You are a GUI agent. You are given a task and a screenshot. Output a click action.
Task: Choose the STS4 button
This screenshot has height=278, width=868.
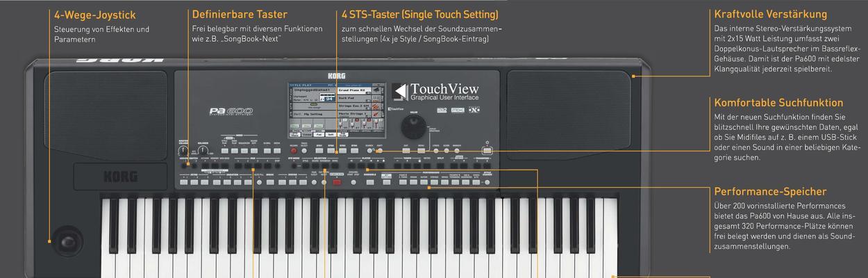click(354, 151)
